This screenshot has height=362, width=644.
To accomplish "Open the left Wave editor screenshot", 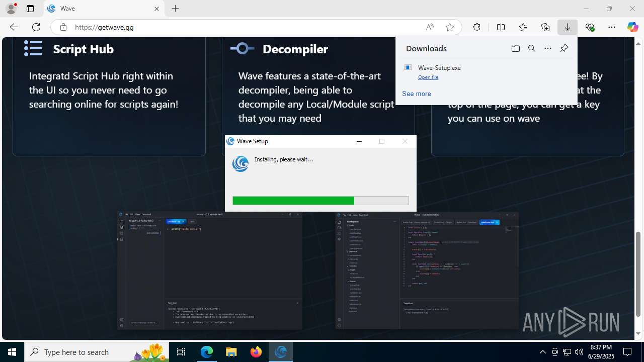I will pyautogui.click(x=210, y=270).
